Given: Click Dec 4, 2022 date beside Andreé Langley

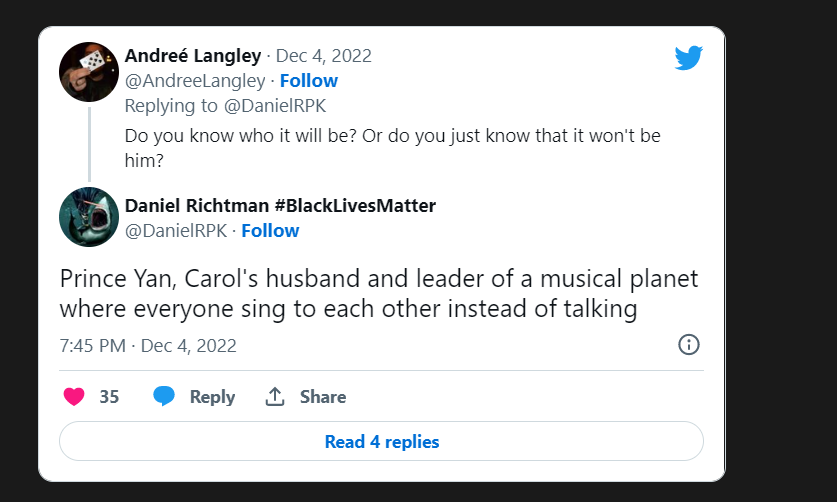Looking at the screenshot, I should click(x=323, y=56).
